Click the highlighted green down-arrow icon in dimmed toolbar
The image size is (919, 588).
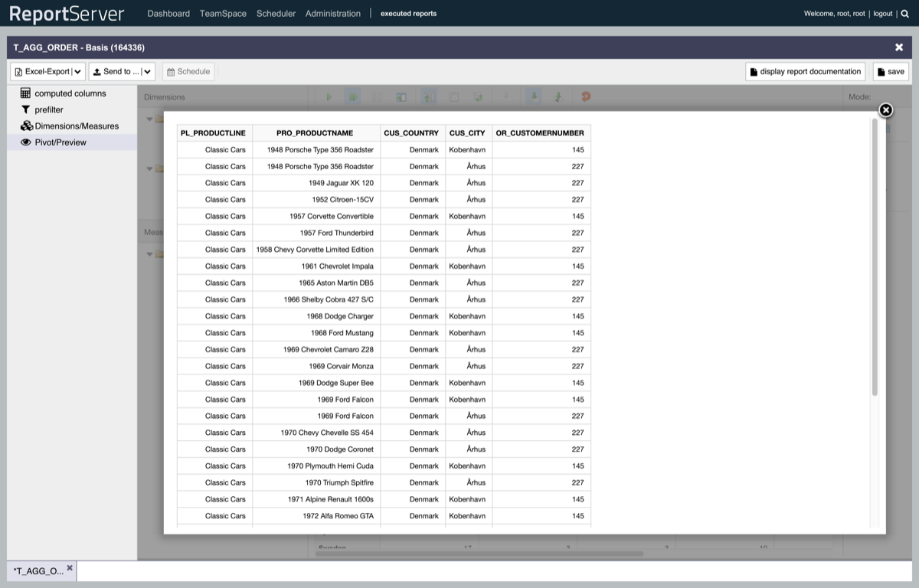click(534, 97)
